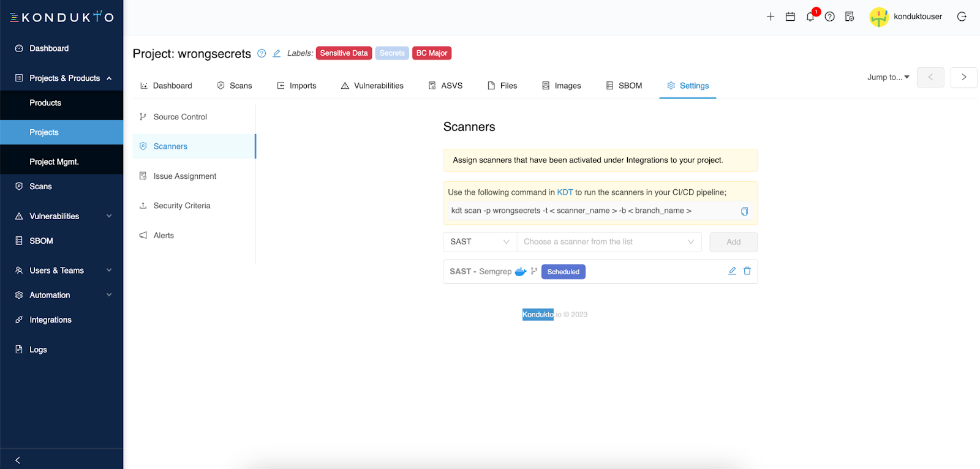Copy the kdt scan command
The image size is (980, 469).
coord(744,211)
